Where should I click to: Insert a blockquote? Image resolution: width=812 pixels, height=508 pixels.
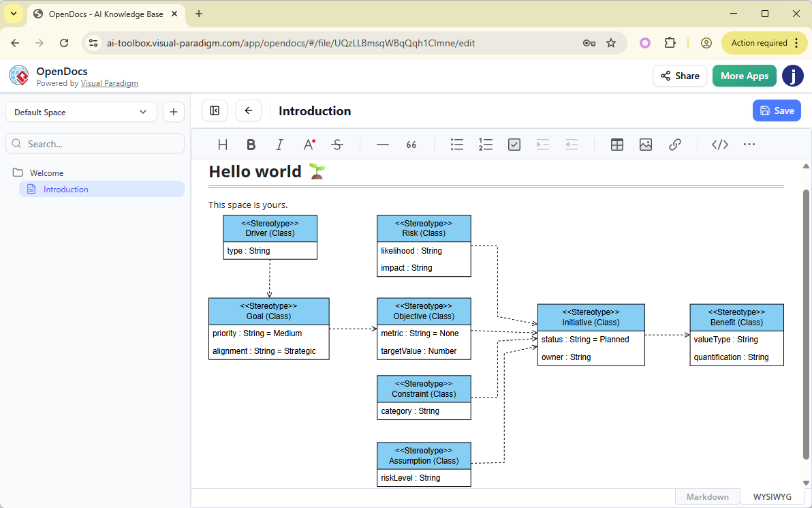point(411,144)
